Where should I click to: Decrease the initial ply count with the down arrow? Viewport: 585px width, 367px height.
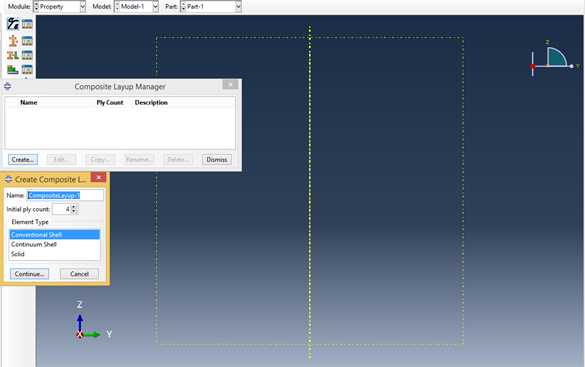tap(74, 211)
